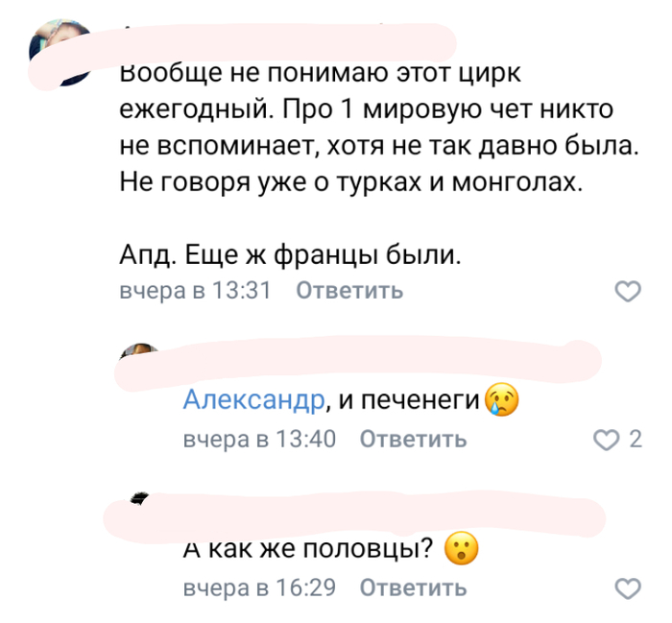
Task: Click the "А как же половцы?" comment text
Action: coord(307,549)
